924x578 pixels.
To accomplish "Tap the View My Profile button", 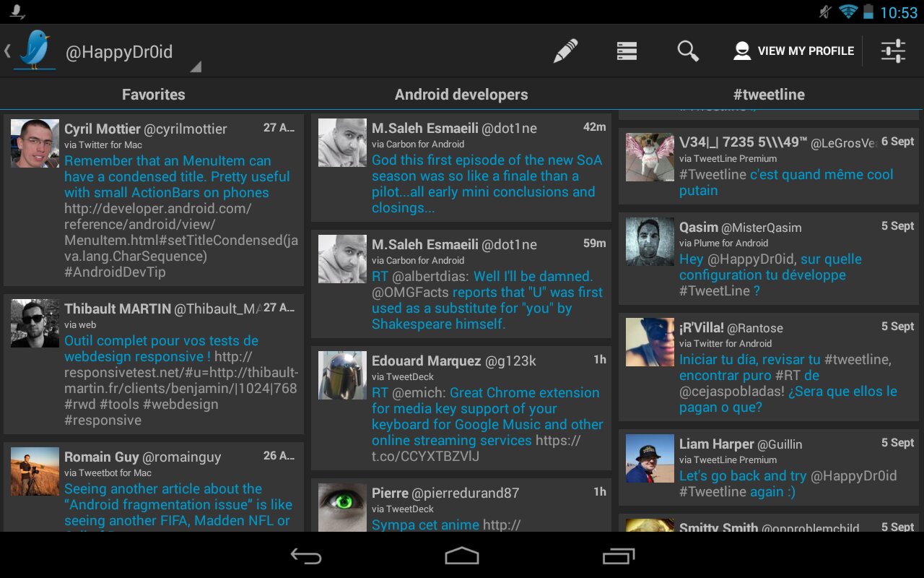I will tap(793, 51).
